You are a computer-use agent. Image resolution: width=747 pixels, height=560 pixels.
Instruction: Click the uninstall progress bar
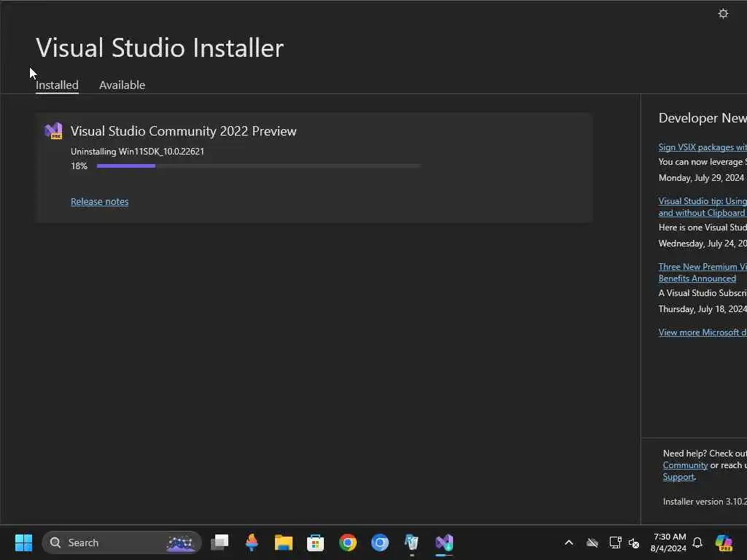(x=259, y=166)
